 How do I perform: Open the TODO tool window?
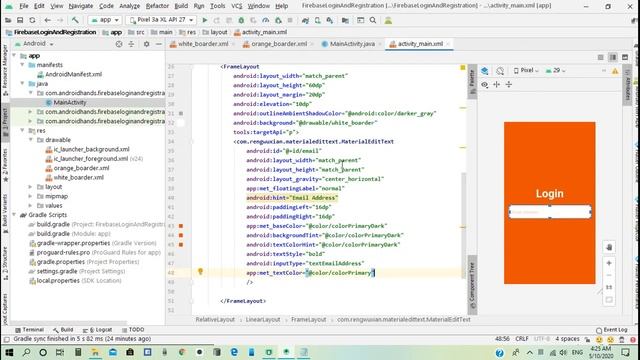[x=133, y=330]
